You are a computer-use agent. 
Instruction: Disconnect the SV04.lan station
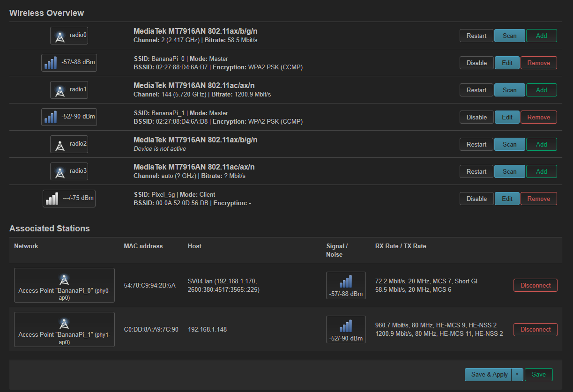[536, 285]
